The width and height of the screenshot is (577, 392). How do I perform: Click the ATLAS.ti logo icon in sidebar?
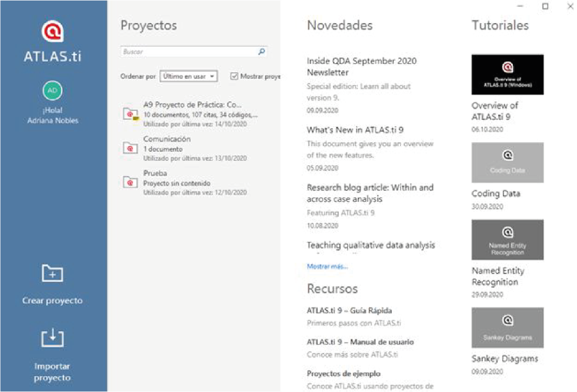(53, 31)
